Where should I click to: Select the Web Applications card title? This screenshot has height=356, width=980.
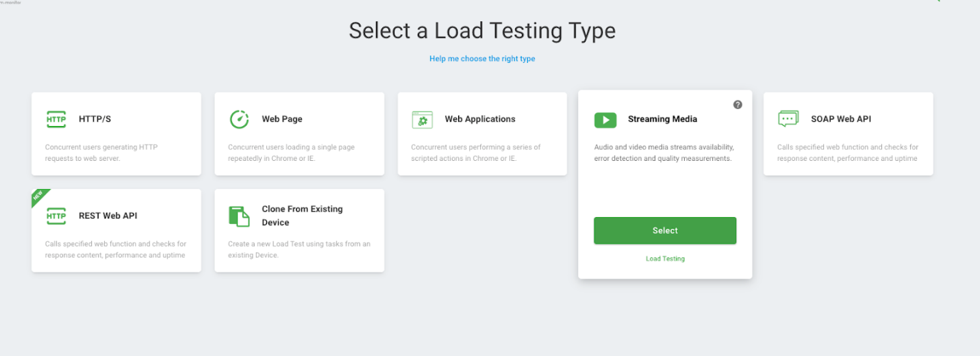pos(479,119)
